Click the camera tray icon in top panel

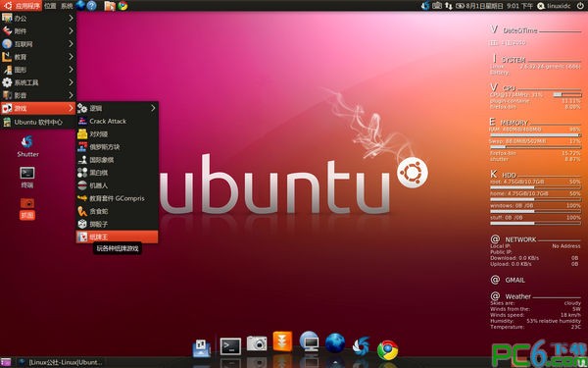pyautogui.click(x=437, y=6)
